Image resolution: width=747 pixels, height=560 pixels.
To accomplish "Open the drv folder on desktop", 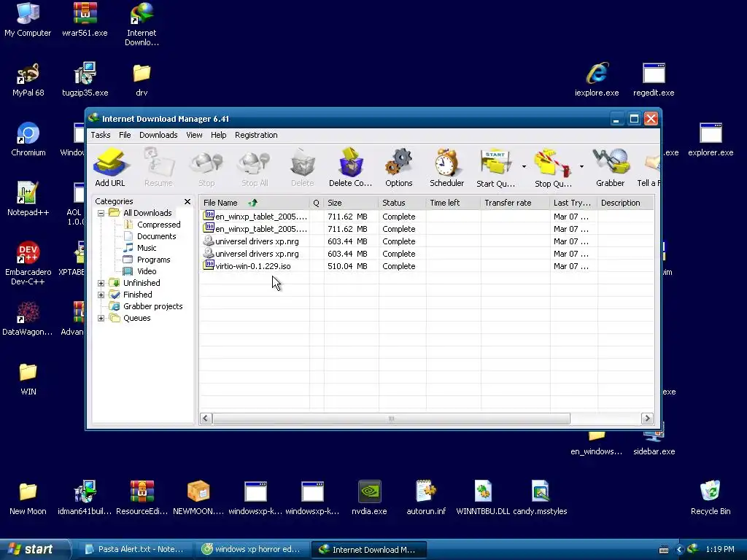I will point(142,79).
